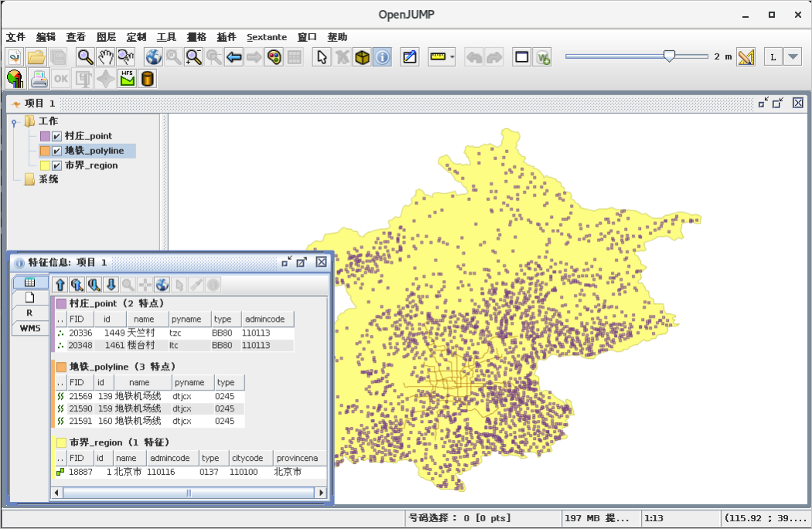Image resolution: width=812 pixels, height=529 pixels.
Task: Click the New Project toolbar icon
Action: [15, 57]
